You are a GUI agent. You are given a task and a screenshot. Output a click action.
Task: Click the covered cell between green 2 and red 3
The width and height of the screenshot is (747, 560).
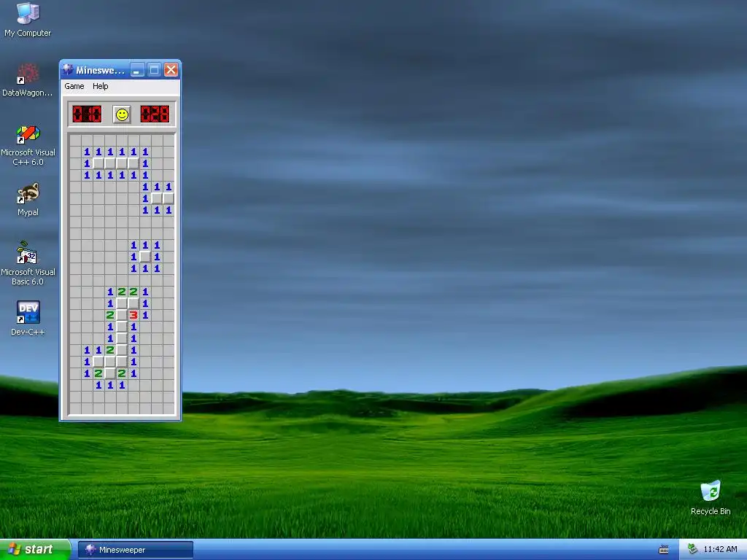pyautogui.click(x=122, y=315)
